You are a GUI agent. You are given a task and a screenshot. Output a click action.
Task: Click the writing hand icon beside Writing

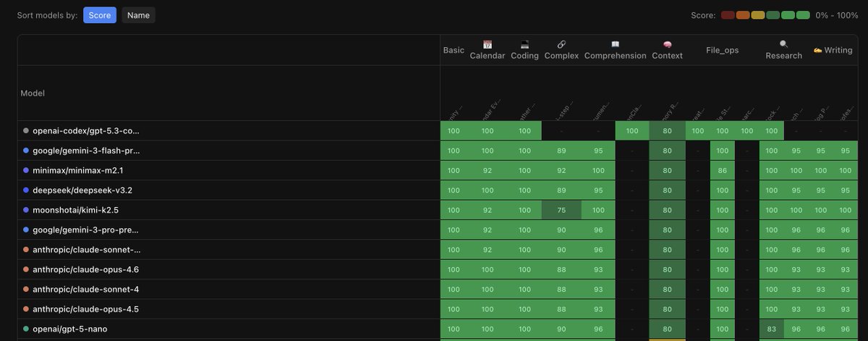click(818, 50)
